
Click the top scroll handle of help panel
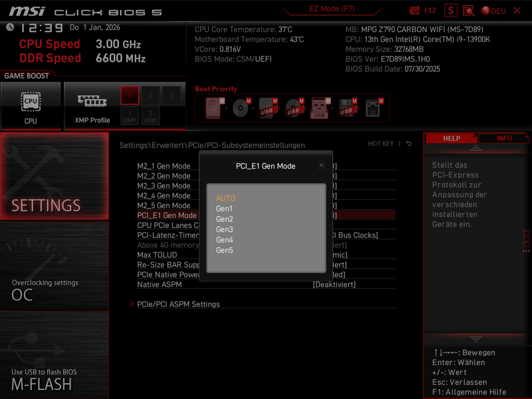(x=476, y=148)
